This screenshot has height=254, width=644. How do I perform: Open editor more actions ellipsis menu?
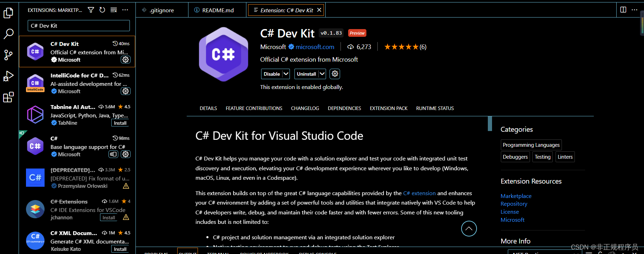pos(635,10)
